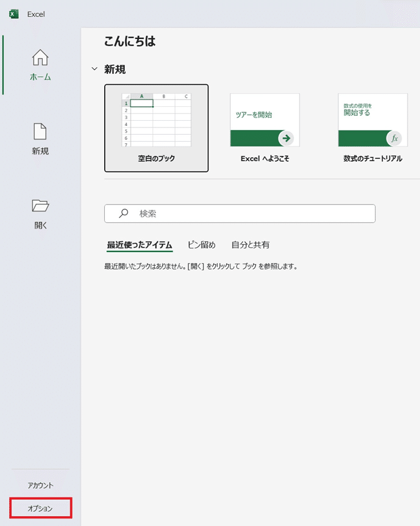Click the 最近開いたブックはありません message
This screenshot has height=526, width=420.
201,266
